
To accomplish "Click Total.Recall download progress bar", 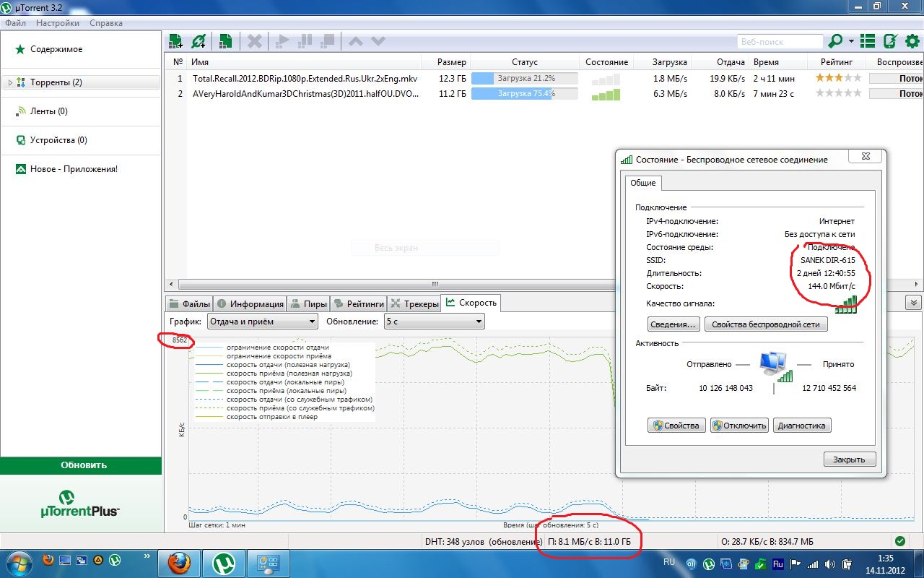I will click(524, 78).
